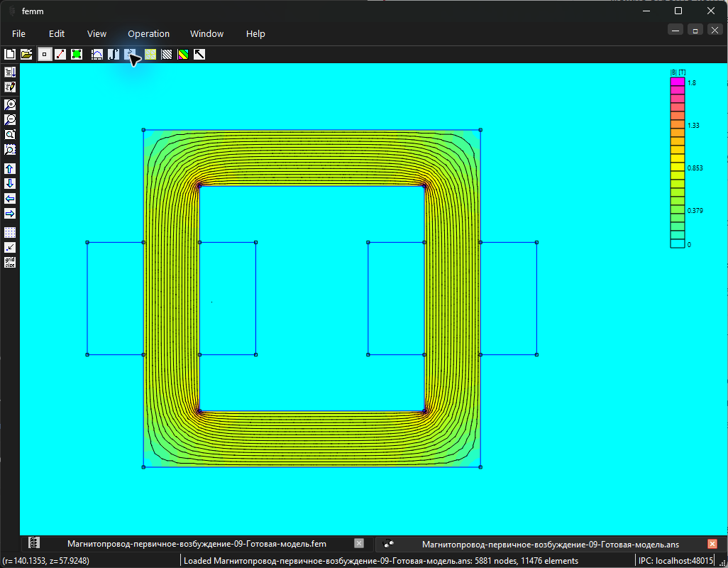Switch to the Готовая-модель.ans tab

tap(550, 544)
